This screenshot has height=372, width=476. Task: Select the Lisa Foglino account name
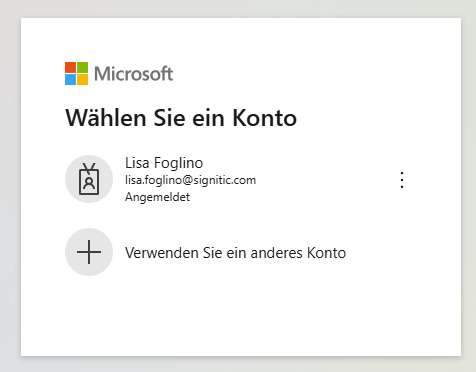click(164, 163)
